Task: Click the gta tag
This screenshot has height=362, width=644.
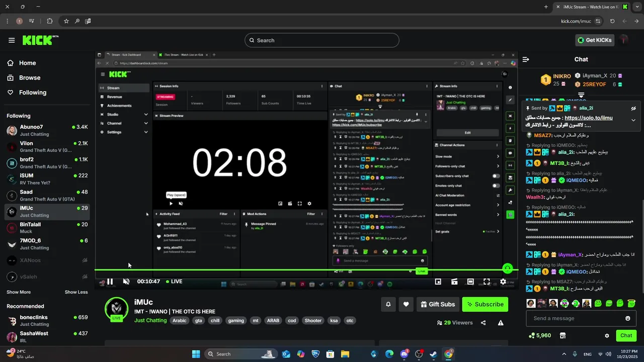Action: (x=199, y=321)
